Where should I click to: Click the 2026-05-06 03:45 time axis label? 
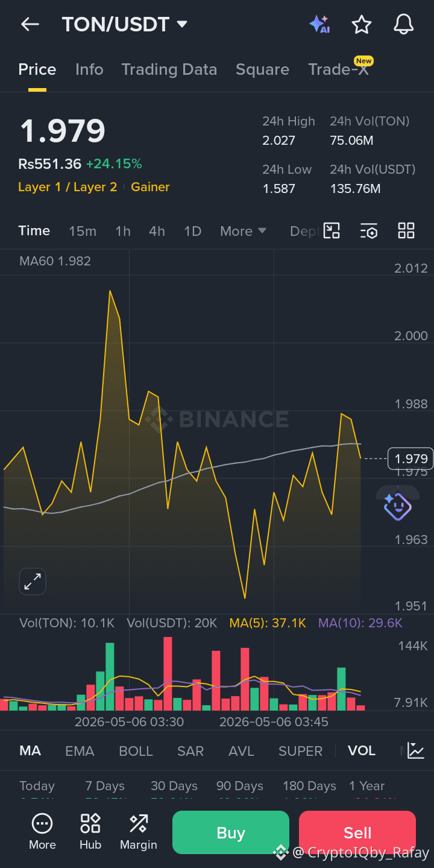274,721
